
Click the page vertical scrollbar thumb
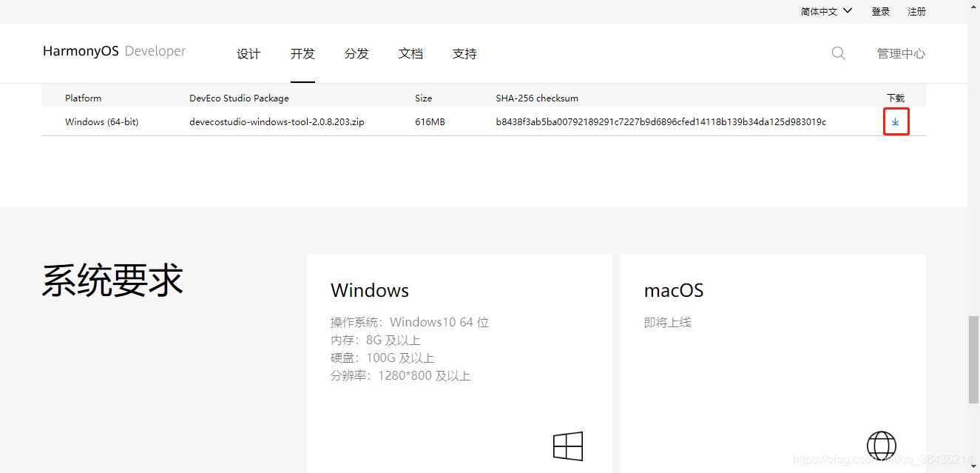[x=974, y=360]
